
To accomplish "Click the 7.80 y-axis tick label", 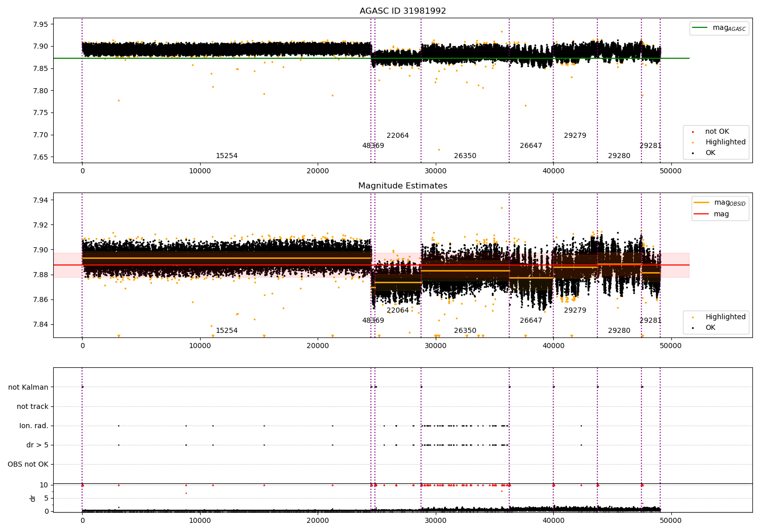I will coord(41,91).
